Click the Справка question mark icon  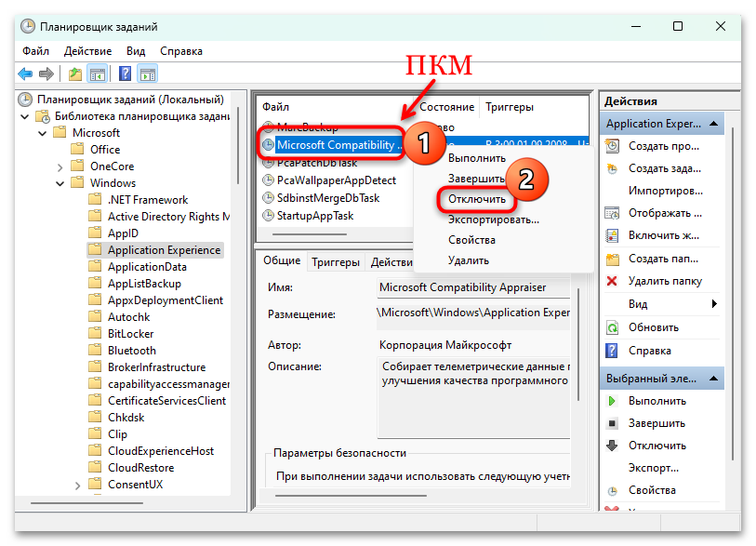click(x=611, y=351)
